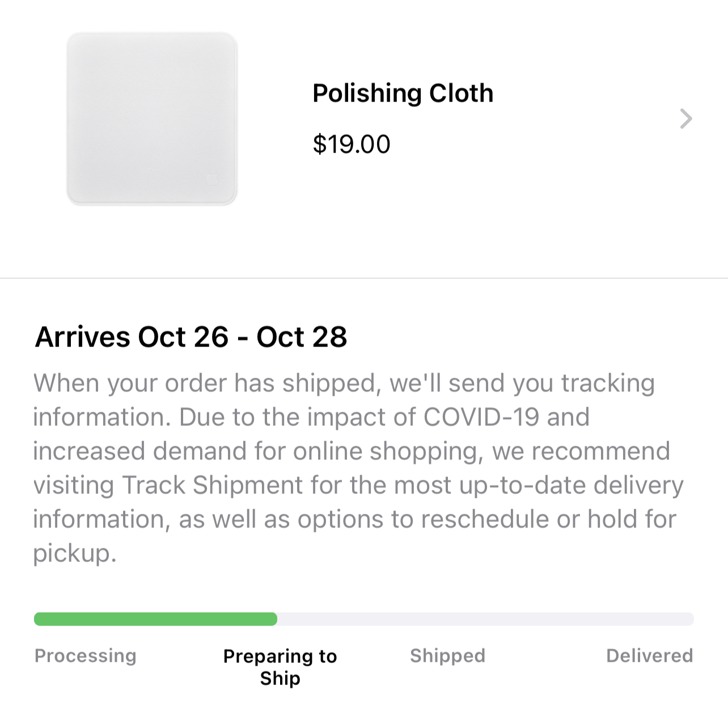Open order details via right chevron
Screen dimensions: 728x719
685,119
